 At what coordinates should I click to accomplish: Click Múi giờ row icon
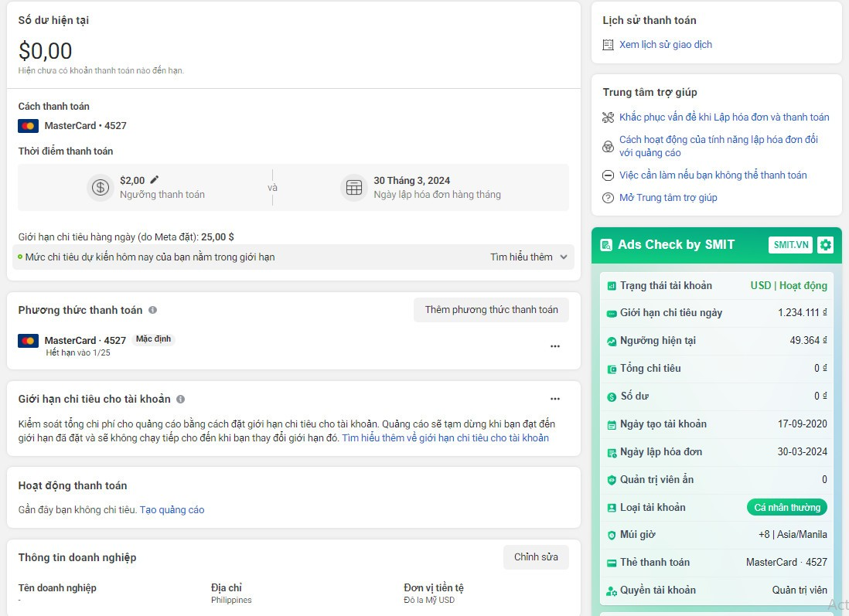(x=612, y=536)
